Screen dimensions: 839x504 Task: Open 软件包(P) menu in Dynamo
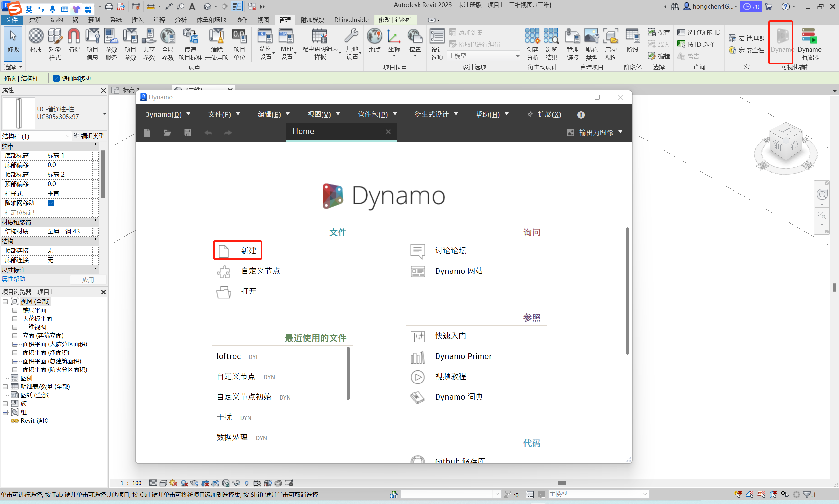(x=377, y=114)
